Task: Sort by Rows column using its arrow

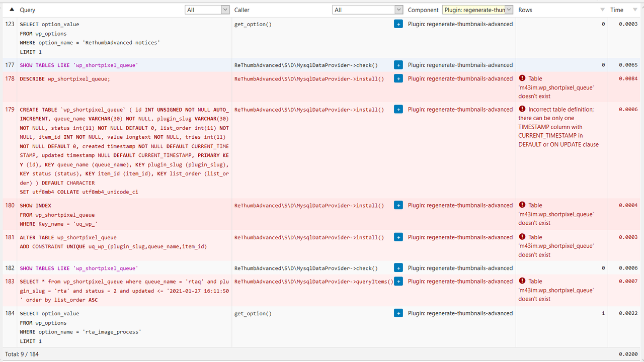Action: [602, 10]
